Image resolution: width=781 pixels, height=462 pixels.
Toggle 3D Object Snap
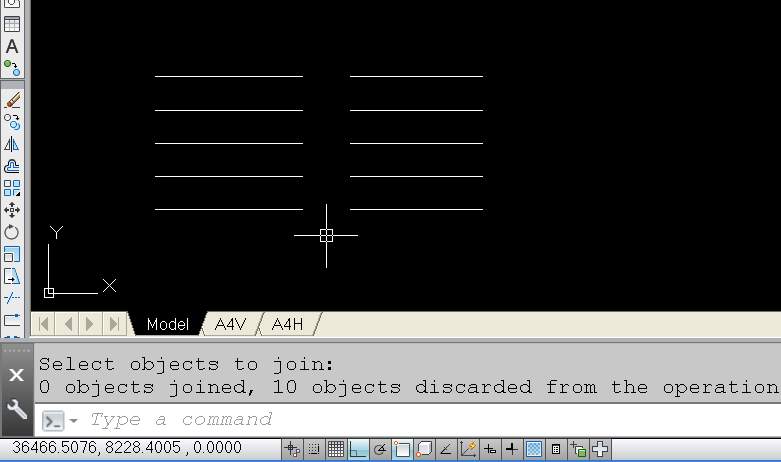pos(424,450)
